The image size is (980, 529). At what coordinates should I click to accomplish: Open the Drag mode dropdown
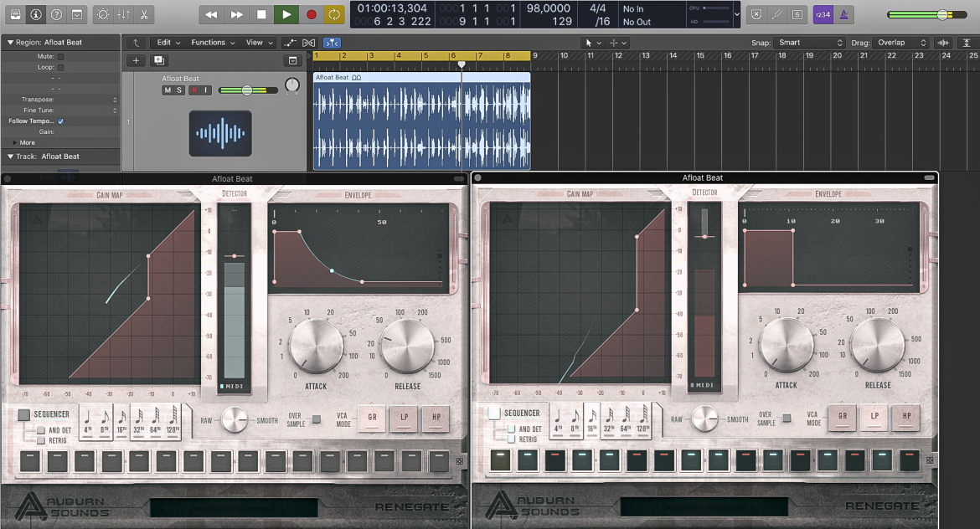click(x=900, y=43)
